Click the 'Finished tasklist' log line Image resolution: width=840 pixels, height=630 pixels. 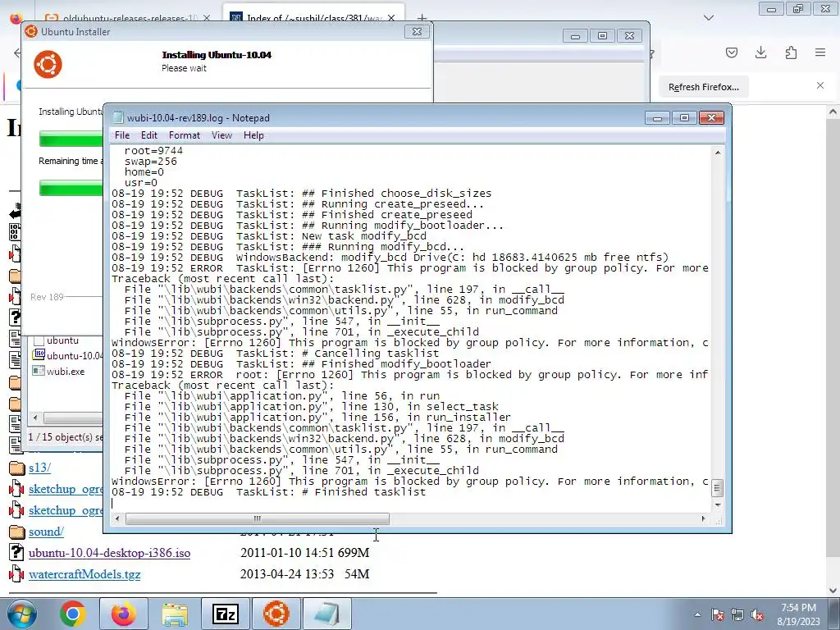[269, 492]
